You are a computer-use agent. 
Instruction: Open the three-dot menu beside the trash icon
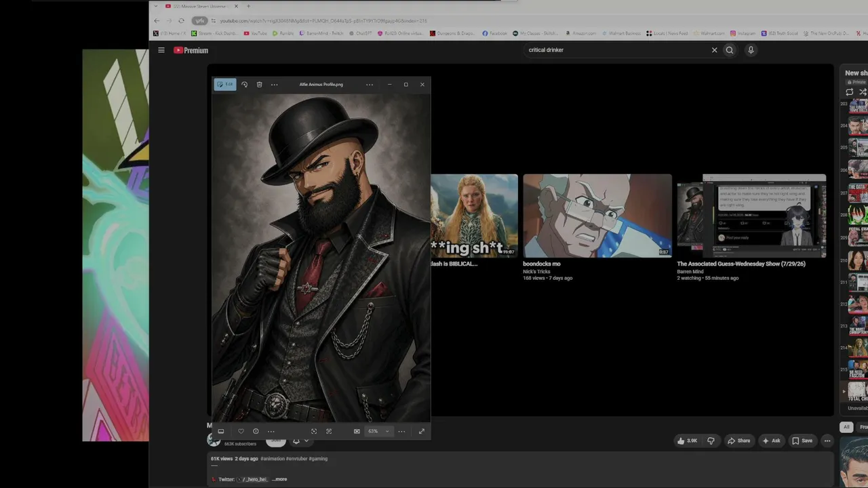[x=274, y=85]
